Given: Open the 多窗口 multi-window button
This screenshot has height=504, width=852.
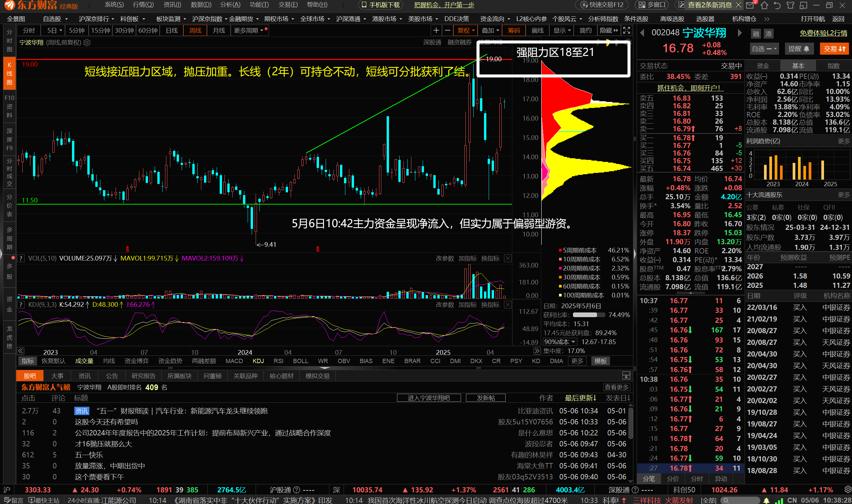Looking at the screenshot, I should pyautogui.click(x=651, y=5).
